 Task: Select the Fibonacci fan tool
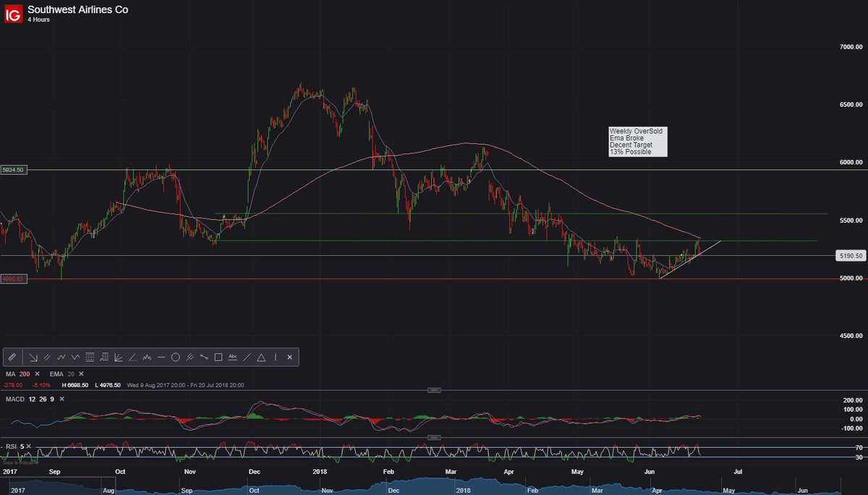pyautogui.click(x=118, y=357)
